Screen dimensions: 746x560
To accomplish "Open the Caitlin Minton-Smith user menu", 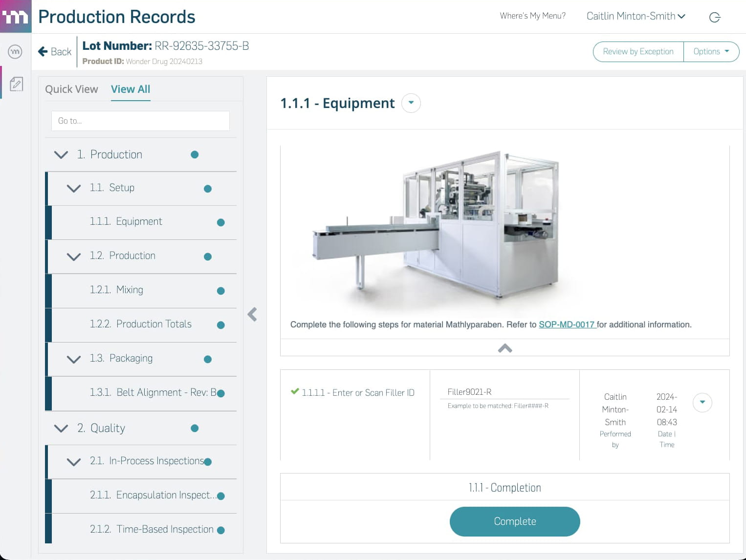I will click(x=636, y=16).
